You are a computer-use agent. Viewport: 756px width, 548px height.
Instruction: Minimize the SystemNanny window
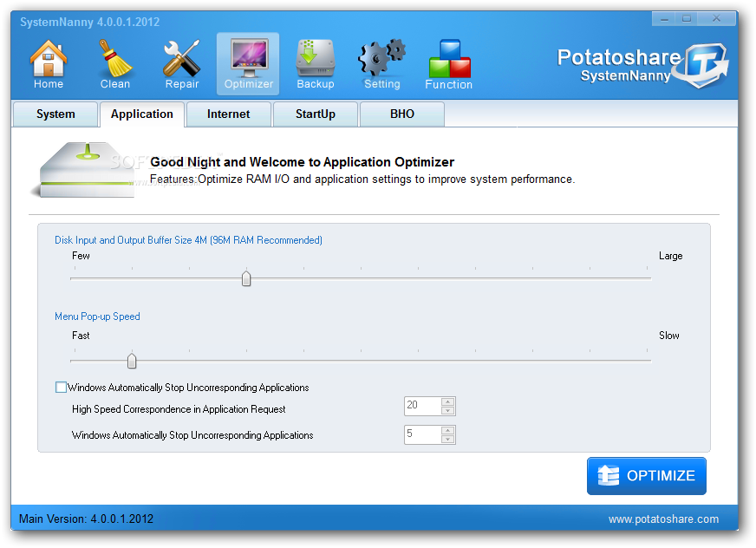point(664,19)
